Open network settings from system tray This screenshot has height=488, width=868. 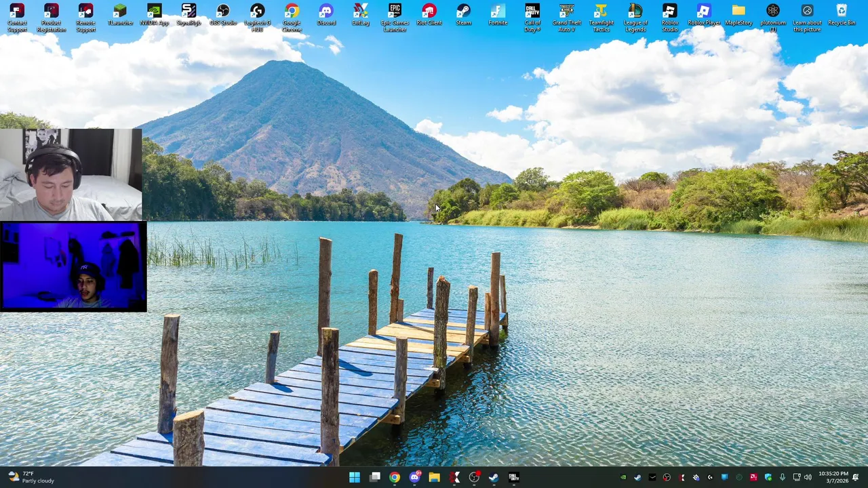point(797,477)
